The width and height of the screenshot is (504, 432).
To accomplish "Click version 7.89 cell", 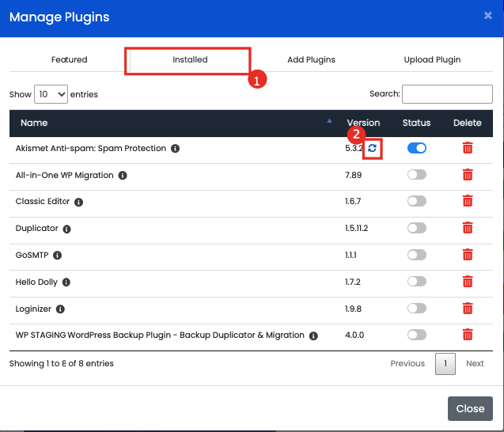I will click(x=353, y=175).
